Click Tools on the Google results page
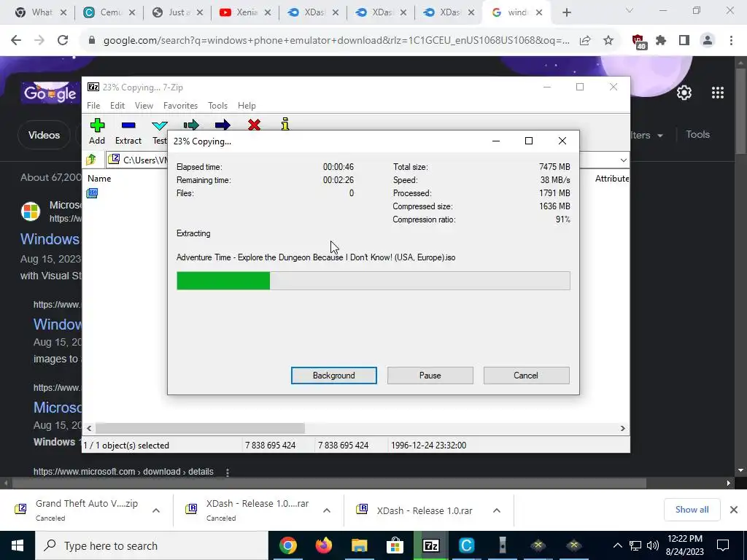The height and width of the screenshot is (560, 747). coord(697,135)
